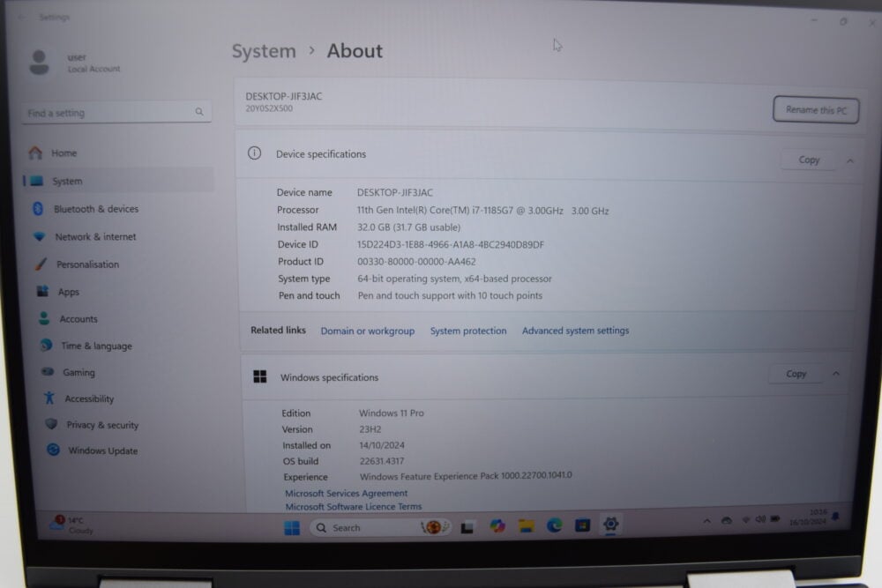Copy the Windows specifications
The width and height of the screenshot is (882, 588).
796,374
